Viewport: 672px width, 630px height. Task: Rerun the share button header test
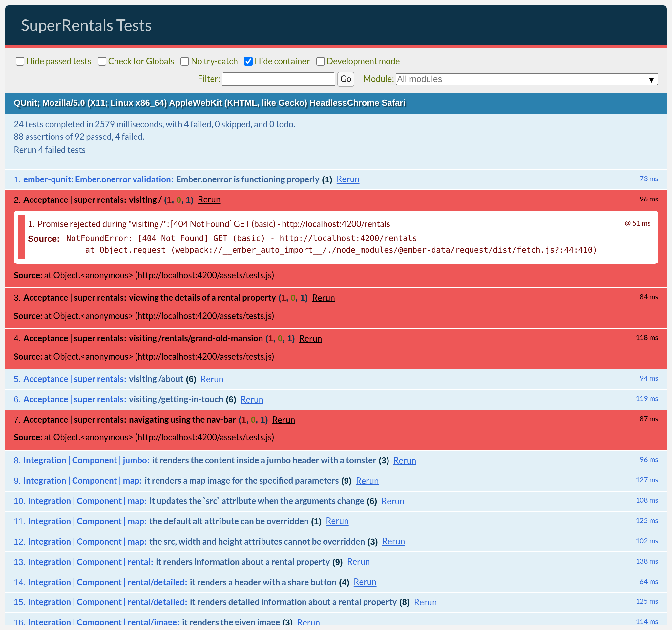coord(365,582)
